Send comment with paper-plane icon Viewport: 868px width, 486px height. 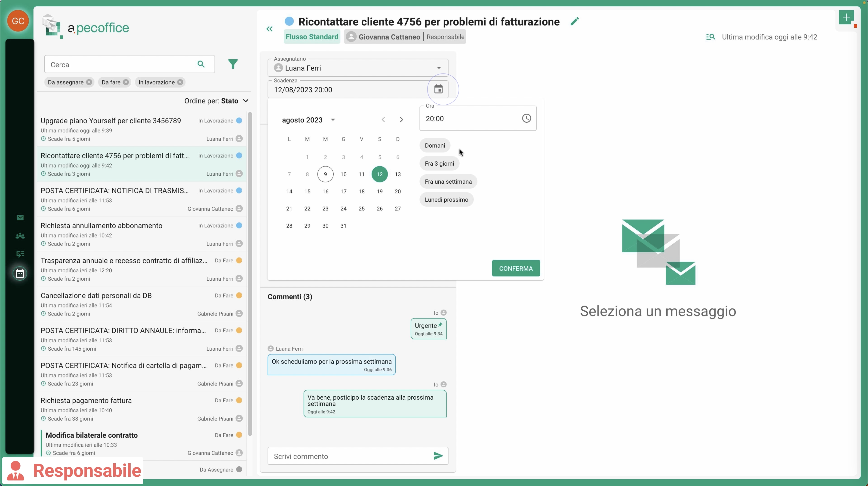(x=438, y=456)
